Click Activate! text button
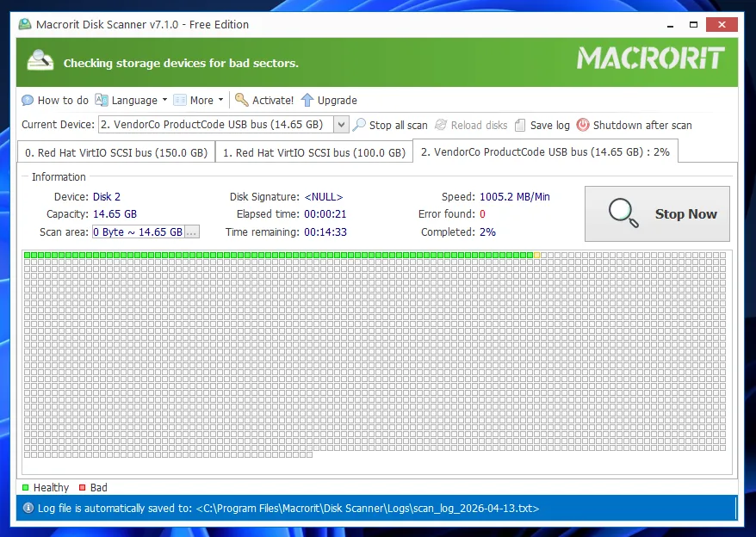 point(273,101)
